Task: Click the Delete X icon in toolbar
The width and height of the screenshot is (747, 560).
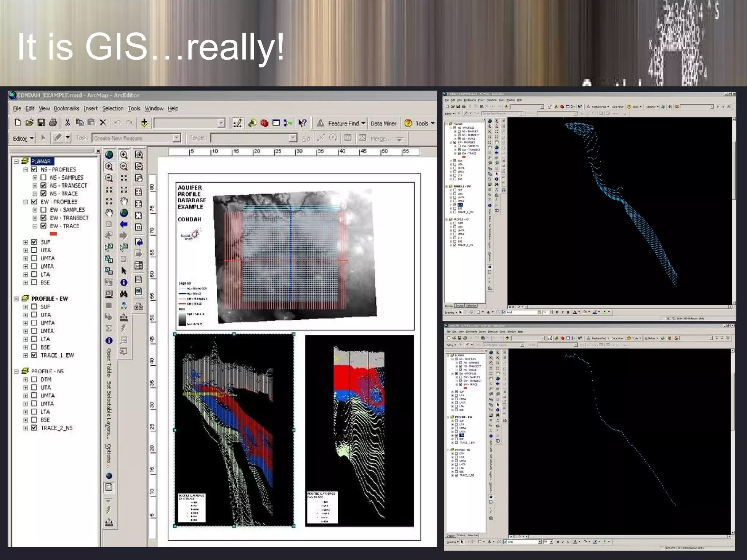Action: point(103,123)
